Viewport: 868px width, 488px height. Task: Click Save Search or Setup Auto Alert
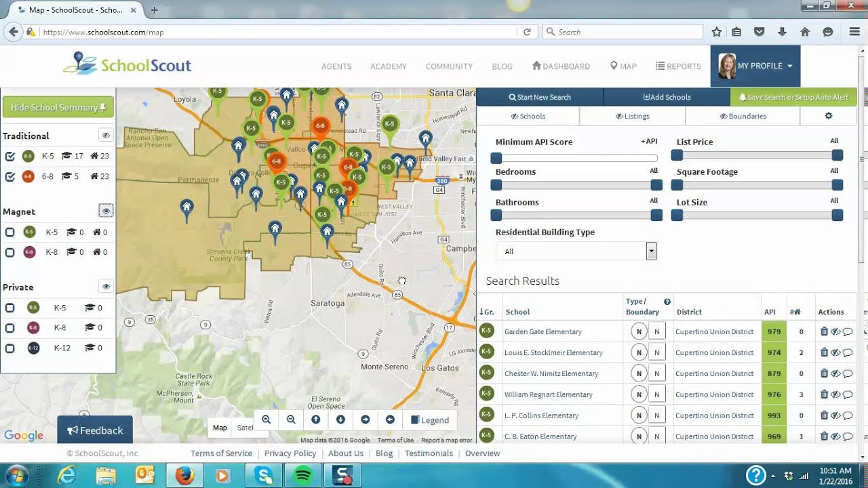click(x=793, y=97)
